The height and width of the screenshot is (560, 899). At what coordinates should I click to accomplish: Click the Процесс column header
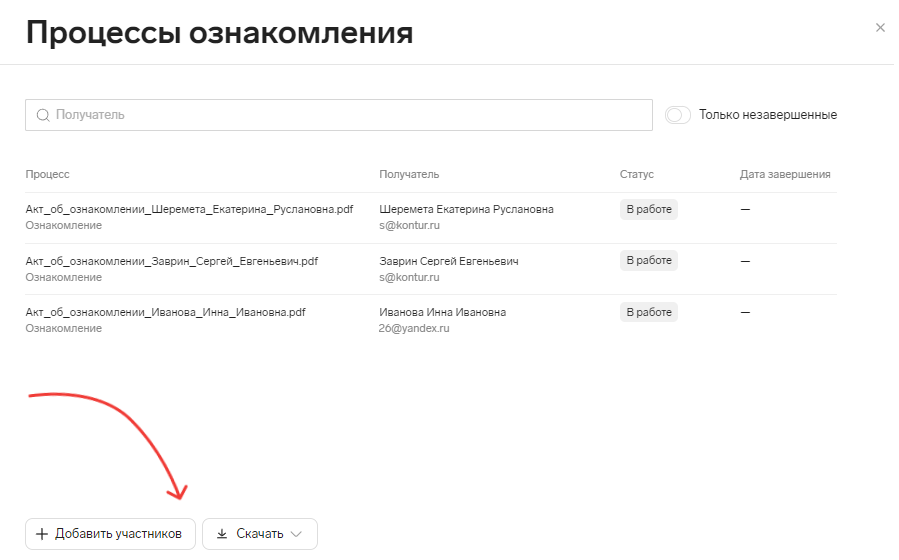coord(47,174)
